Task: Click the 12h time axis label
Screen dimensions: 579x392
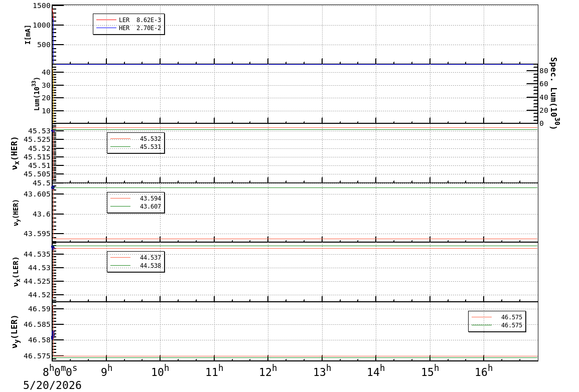Action: [x=268, y=371]
